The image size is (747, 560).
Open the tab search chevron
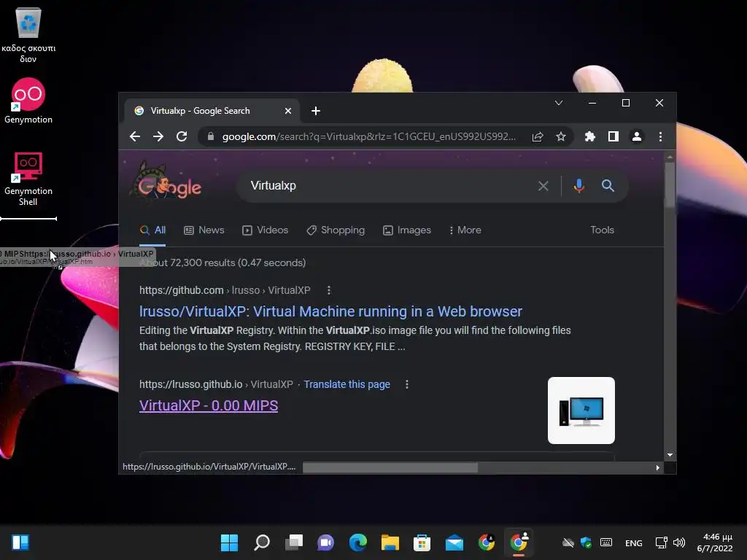click(559, 103)
